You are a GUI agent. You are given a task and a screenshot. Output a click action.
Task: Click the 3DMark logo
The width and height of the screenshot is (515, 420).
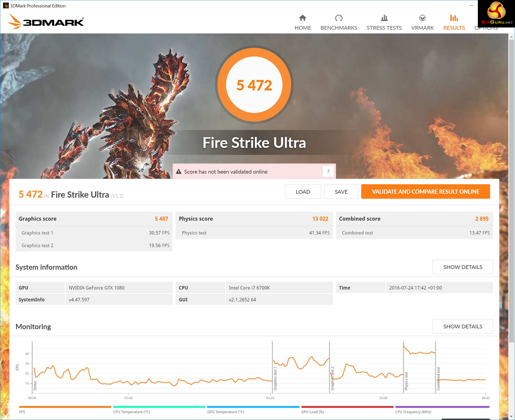pyautogui.click(x=46, y=22)
